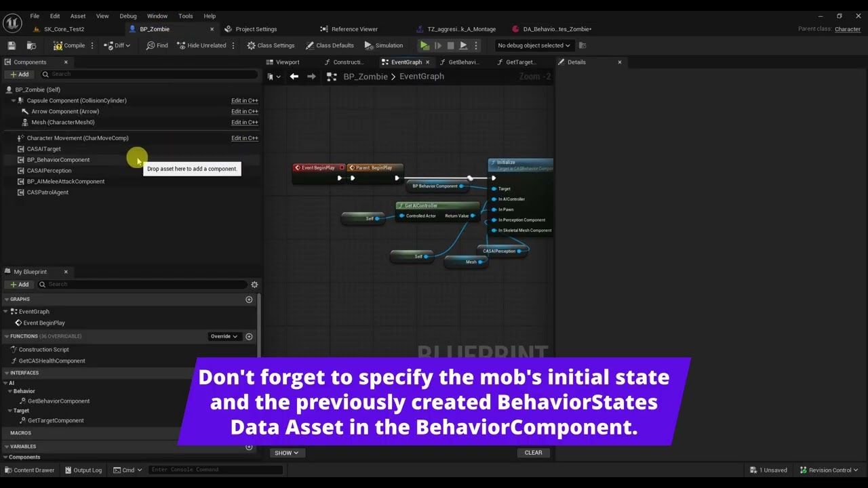The width and height of the screenshot is (868, 488).
Task: Select GetCASHealthComponent function
Action: tap(52, 361)
